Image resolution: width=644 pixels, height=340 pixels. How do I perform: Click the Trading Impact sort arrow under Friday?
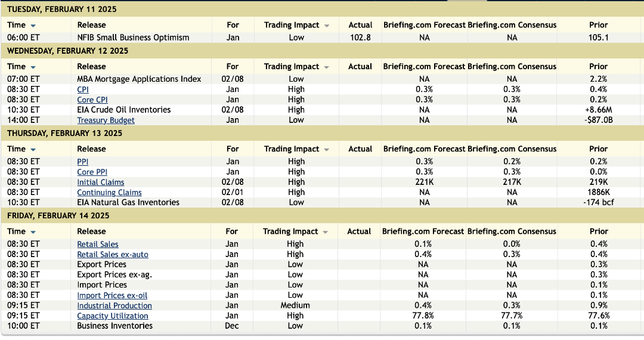(x=326, y=232)
